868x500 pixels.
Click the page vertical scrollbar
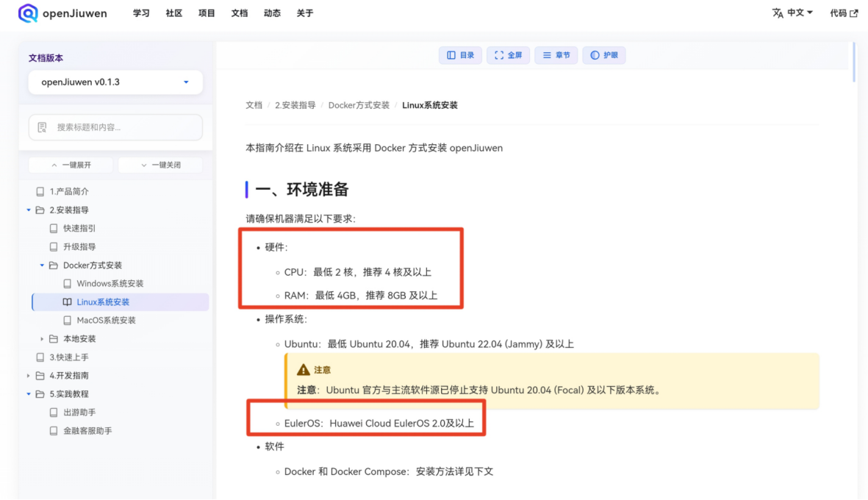coord(853,62)
